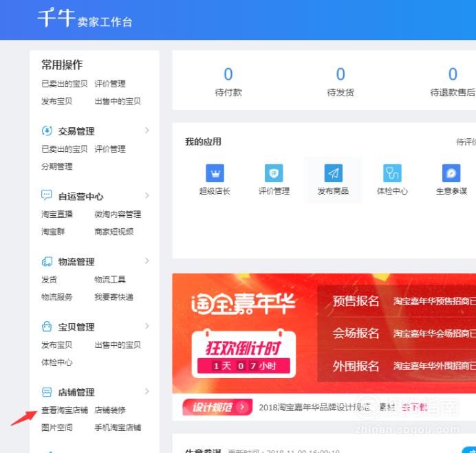Click the 物流管理 truck icon
This screenshot has width=476, height=453.
[x=47, y=261]
